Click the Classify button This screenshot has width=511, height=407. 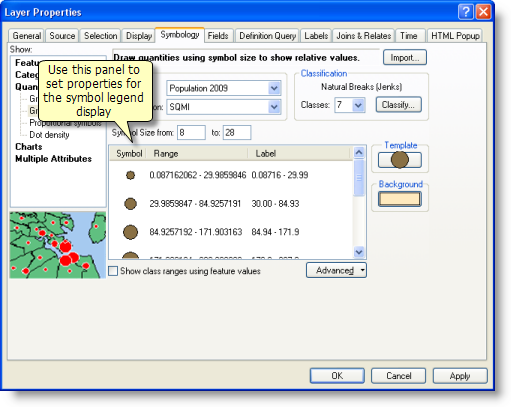tap(398, 105)
